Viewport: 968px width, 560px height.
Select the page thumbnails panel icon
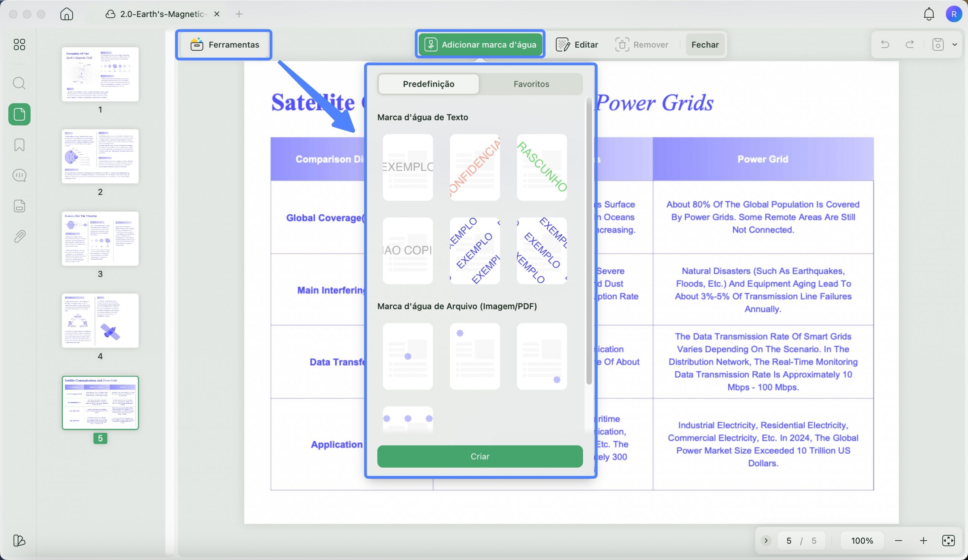coord(19,114)
